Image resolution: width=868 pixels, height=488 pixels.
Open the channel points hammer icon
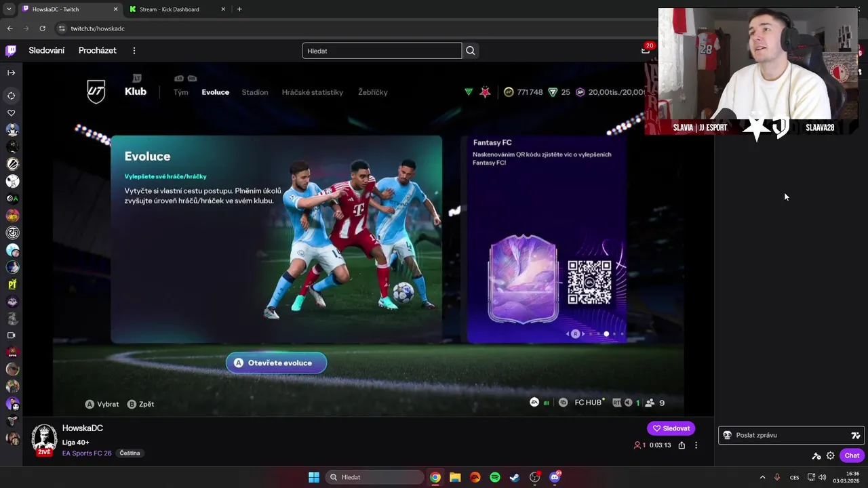coord(816,455)
